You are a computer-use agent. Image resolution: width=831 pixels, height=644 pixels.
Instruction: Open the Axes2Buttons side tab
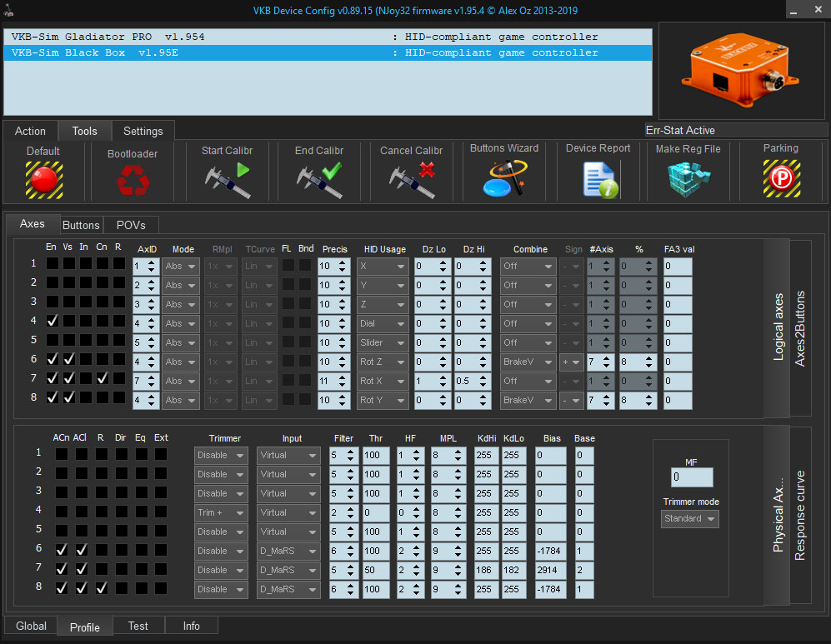tap(800, 328)
